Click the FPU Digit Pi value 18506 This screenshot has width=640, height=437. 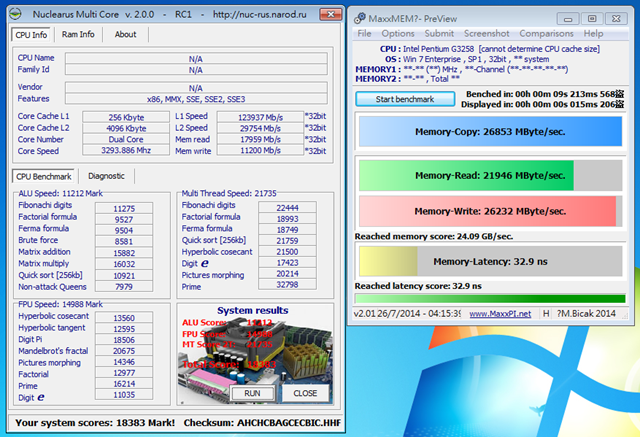point(124,340)
